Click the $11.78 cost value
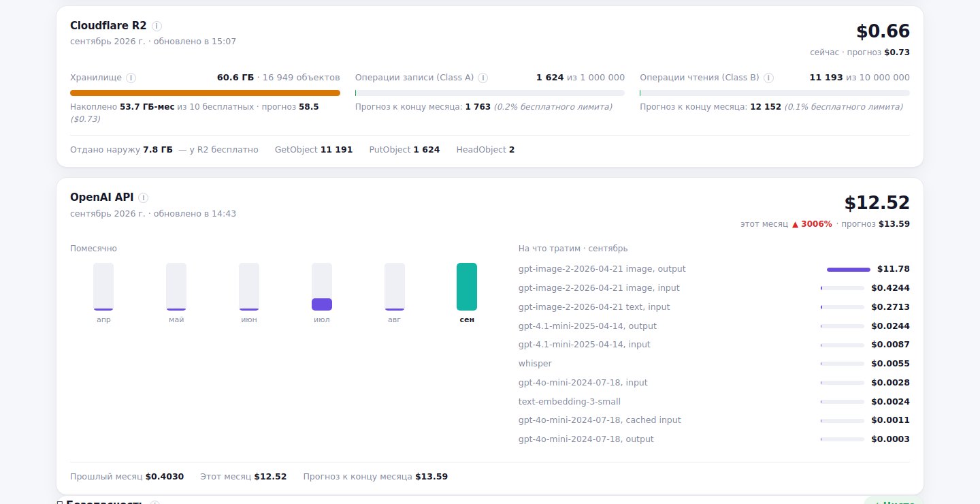This screenshot has width=980, height=504. pyautogui.click(x=894, y=269)
